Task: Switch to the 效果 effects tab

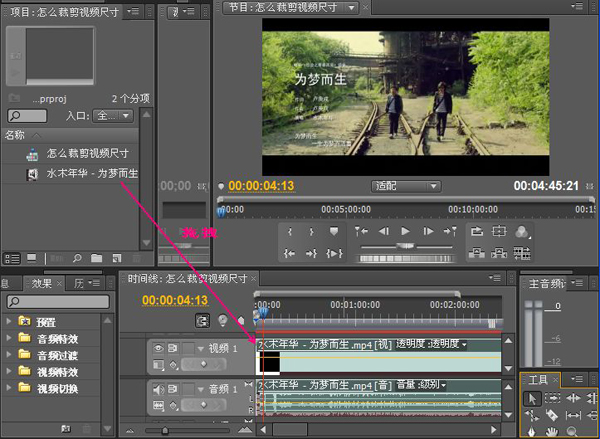Action: 42,284
